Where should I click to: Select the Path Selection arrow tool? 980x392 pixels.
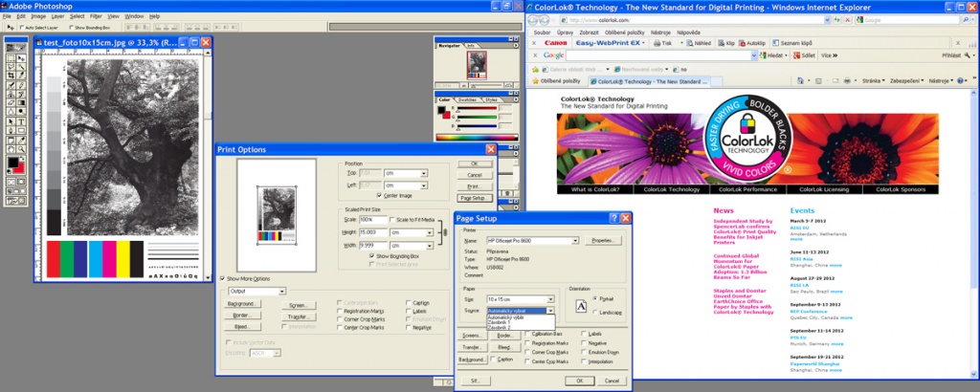click(x=11, y=121)
